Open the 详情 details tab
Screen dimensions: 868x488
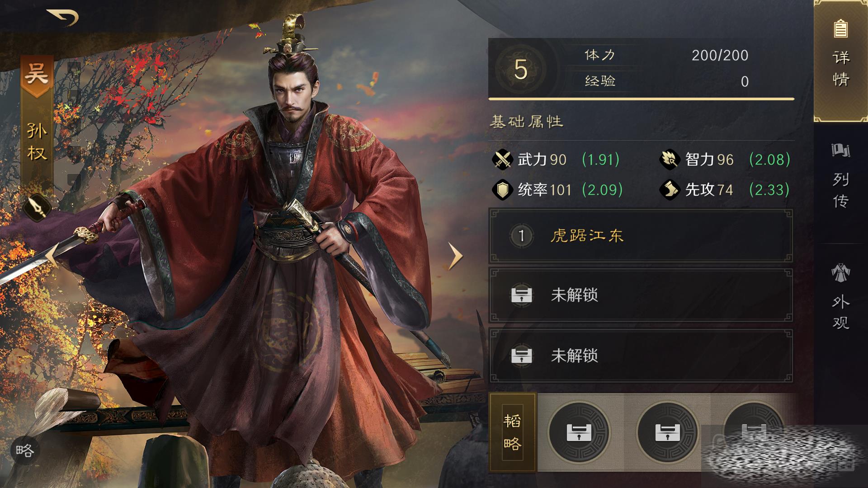click(x=841, y=61)
